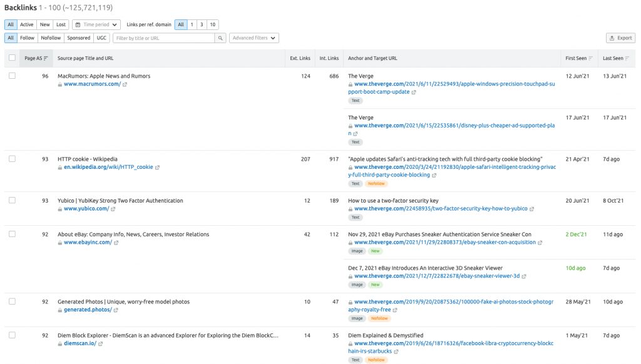
Task: Check the HTTP cookie - Wikipedia row checkbox
Action: (x=13, y=158)
